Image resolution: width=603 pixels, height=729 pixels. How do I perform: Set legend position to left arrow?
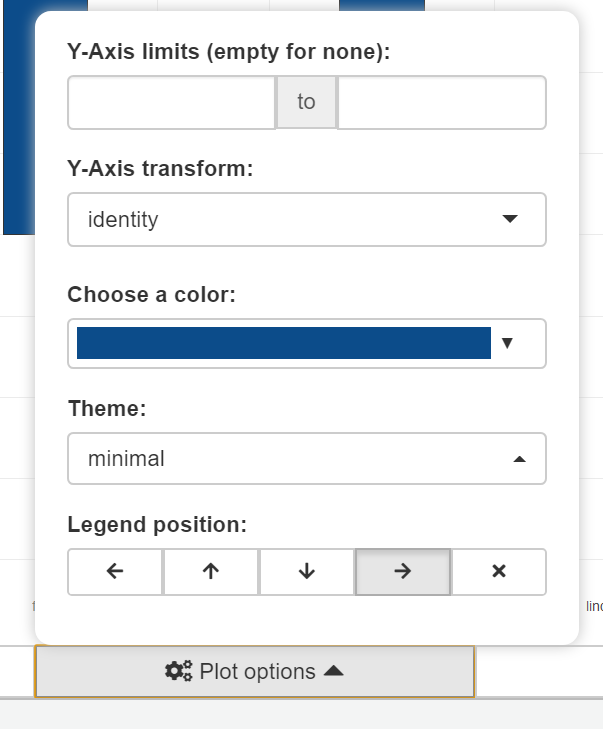pyautogui.click(x=115, y=572)
